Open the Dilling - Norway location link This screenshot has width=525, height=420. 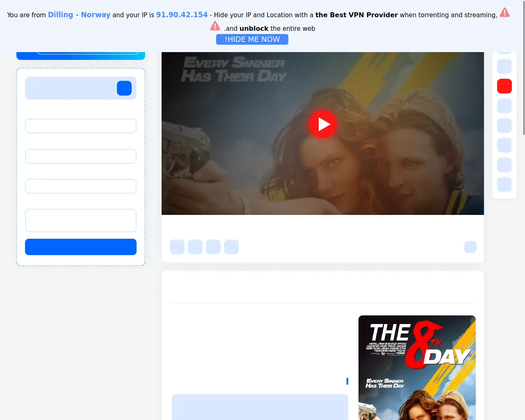(79, 15)
